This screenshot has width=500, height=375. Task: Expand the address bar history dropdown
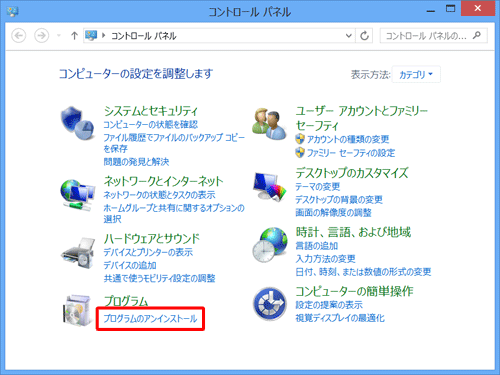[x=349, y=35]
